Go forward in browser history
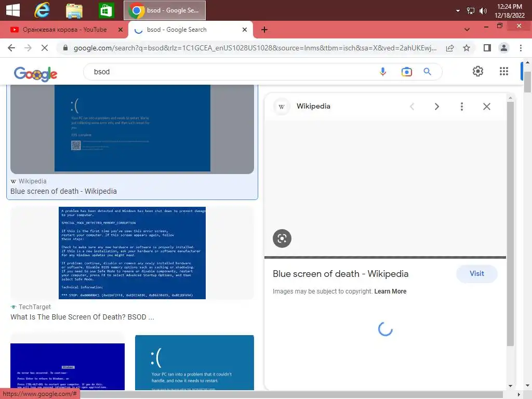This screenshot has width=532, height=399. tap(28, 48)
